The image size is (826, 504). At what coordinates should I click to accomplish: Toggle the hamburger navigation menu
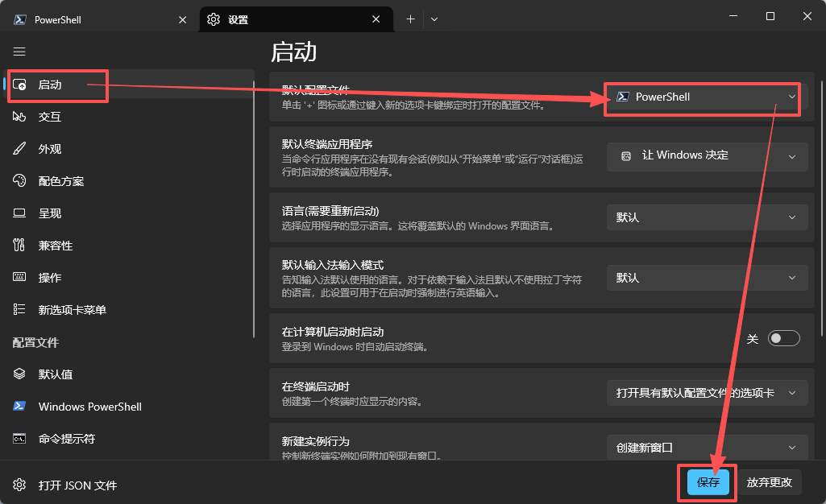click(x=19, y=52)
